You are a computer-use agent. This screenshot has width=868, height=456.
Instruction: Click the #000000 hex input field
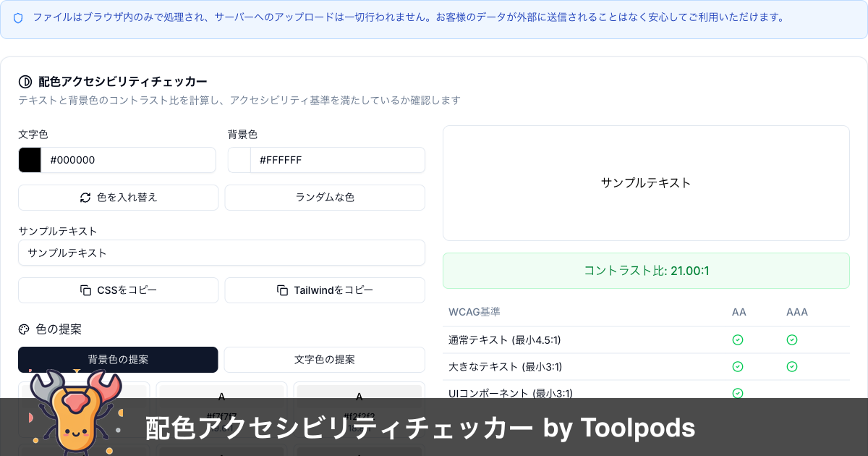coord(129,159)
